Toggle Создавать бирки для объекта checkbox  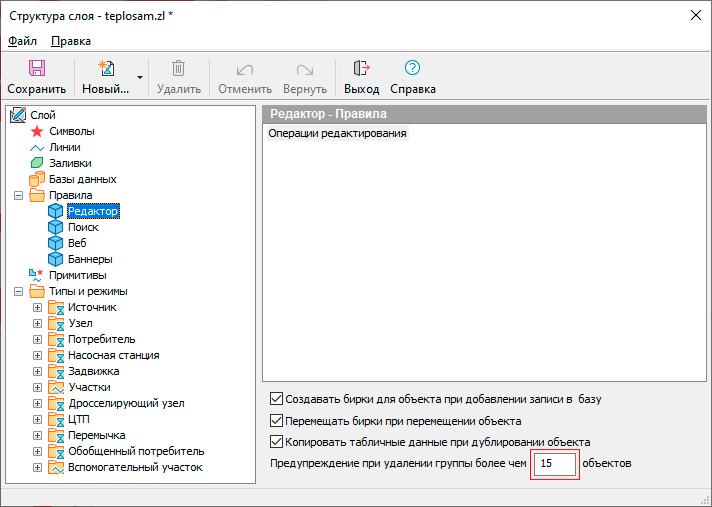[x=277, y=399]
